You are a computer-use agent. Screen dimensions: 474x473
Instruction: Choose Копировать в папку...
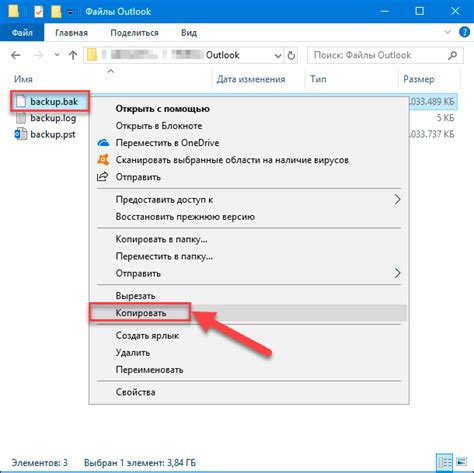pos(249,239)
